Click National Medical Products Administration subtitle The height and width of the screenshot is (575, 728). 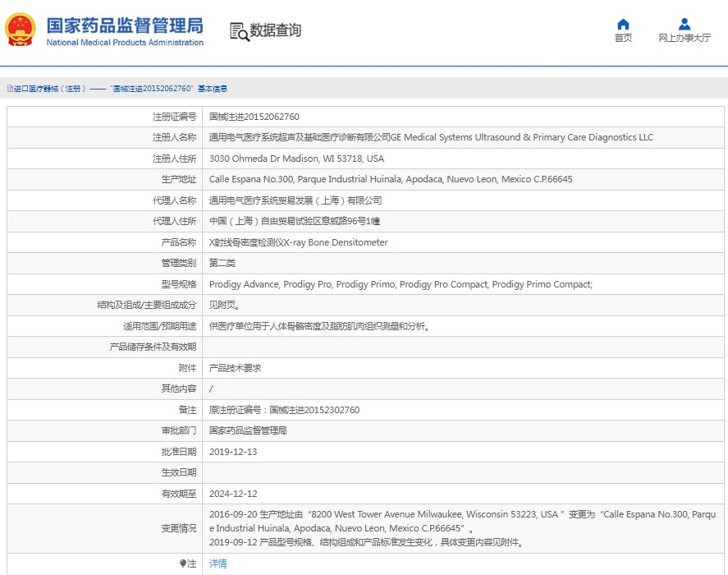[125, 42]
